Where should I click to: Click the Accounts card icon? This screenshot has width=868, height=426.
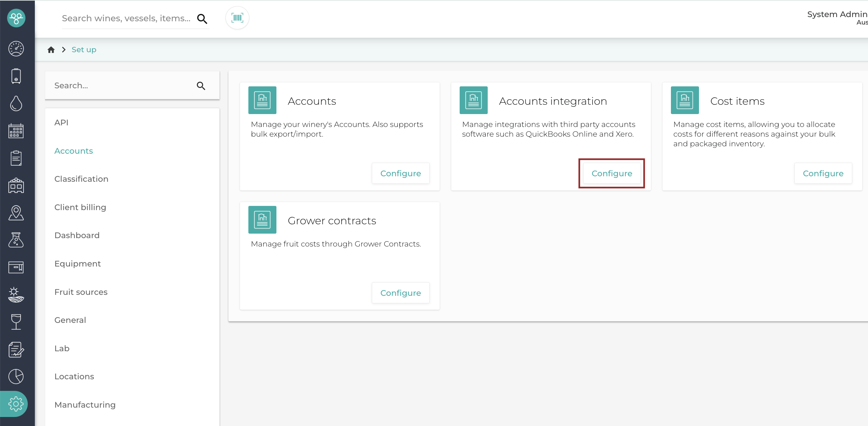(x=262, y=100)
